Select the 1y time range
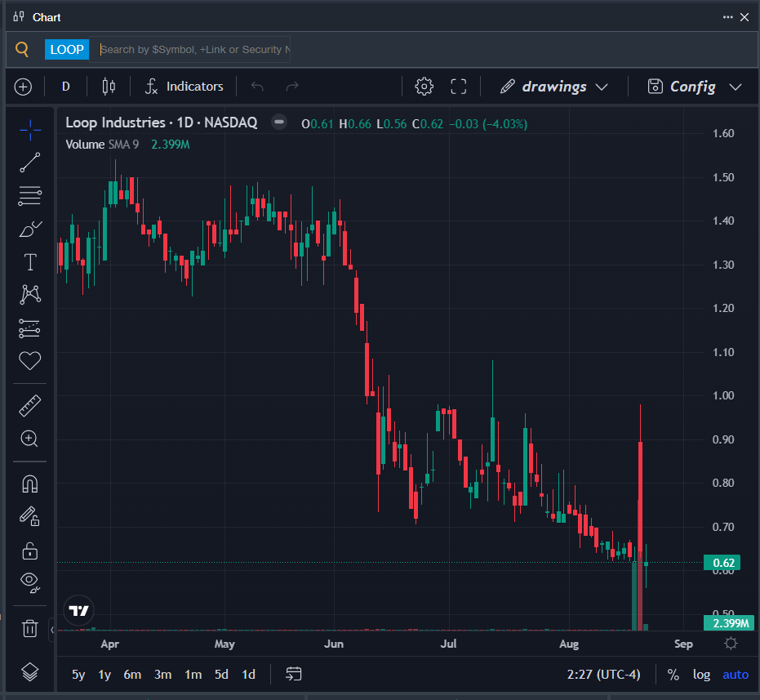This screenshot has width=760, height=700. coord(104,675)
